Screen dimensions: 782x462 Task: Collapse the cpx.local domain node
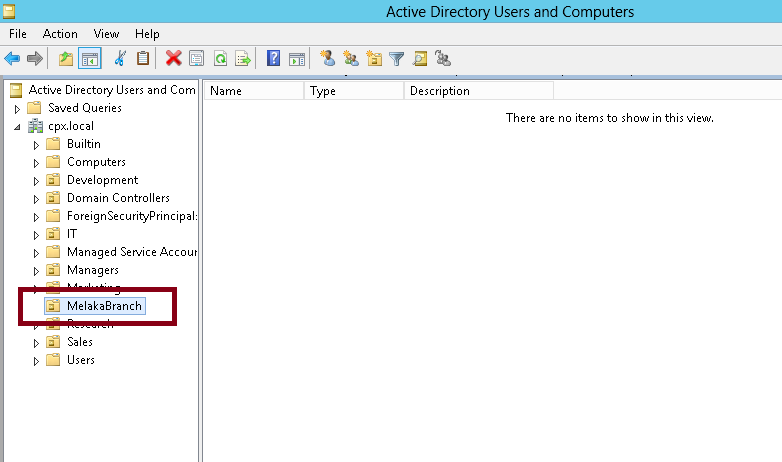pos(17,127)
